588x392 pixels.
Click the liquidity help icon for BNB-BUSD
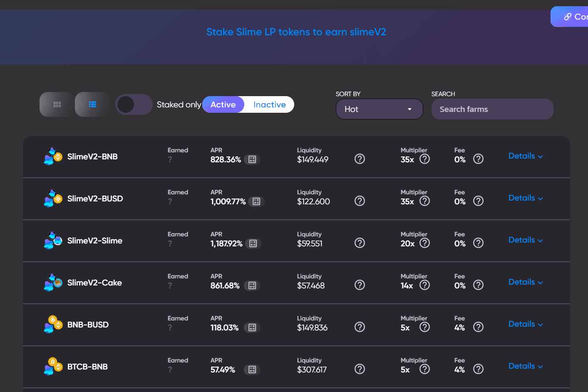coord(360,327)
